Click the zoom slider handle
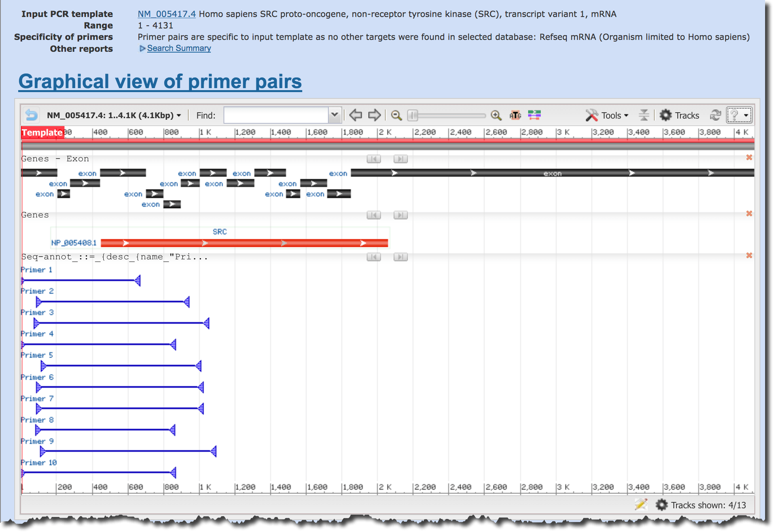This screenshot has width=773, height=532. click(413, 115)
